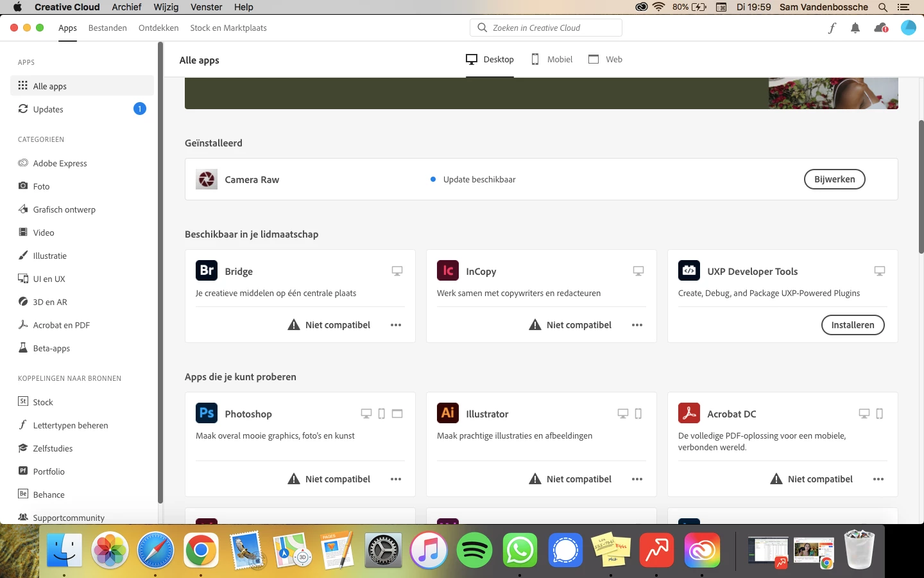Open WhatsApp from the Dock
Image resolution: width=924 pixels, height=578 pixels.
tap(520, 550)
